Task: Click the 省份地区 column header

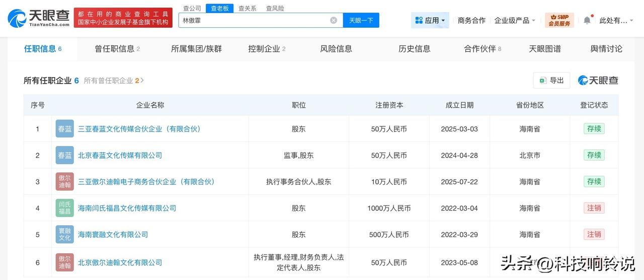Action: [530, 105]
